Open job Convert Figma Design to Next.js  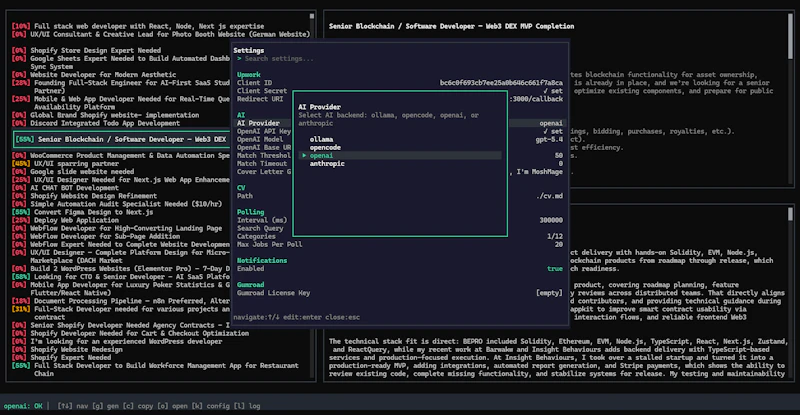[x=82, y=212]
